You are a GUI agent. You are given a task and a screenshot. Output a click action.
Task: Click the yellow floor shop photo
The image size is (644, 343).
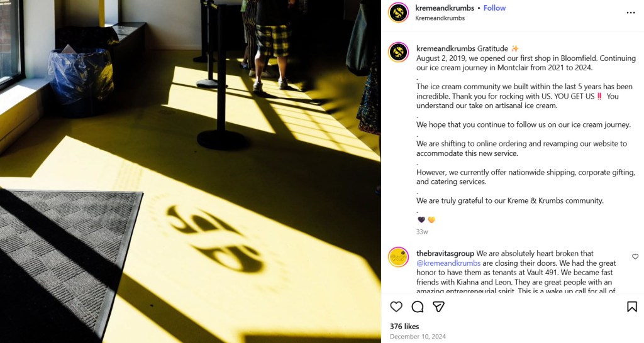(190, 171)
